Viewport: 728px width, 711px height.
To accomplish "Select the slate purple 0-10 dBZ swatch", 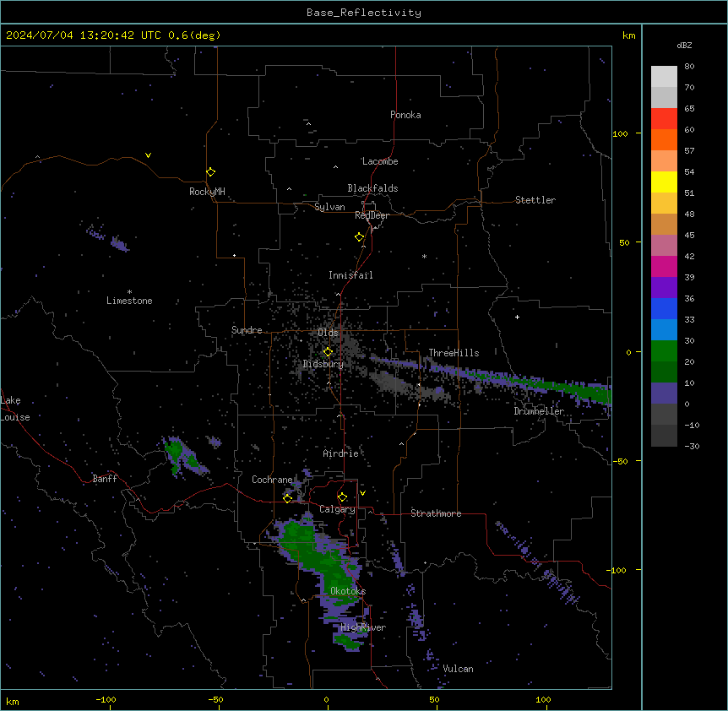I will coord(664,393).
